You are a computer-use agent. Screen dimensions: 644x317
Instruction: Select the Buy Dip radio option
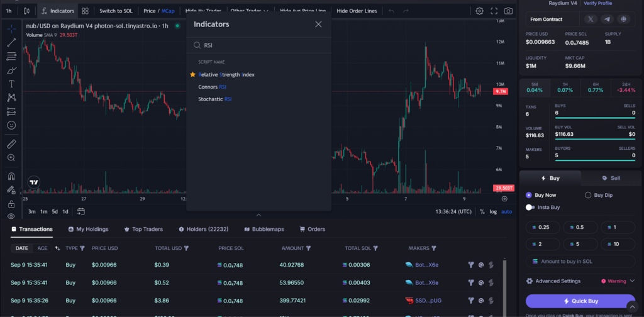pyautogui.click(x=589, y=195)
